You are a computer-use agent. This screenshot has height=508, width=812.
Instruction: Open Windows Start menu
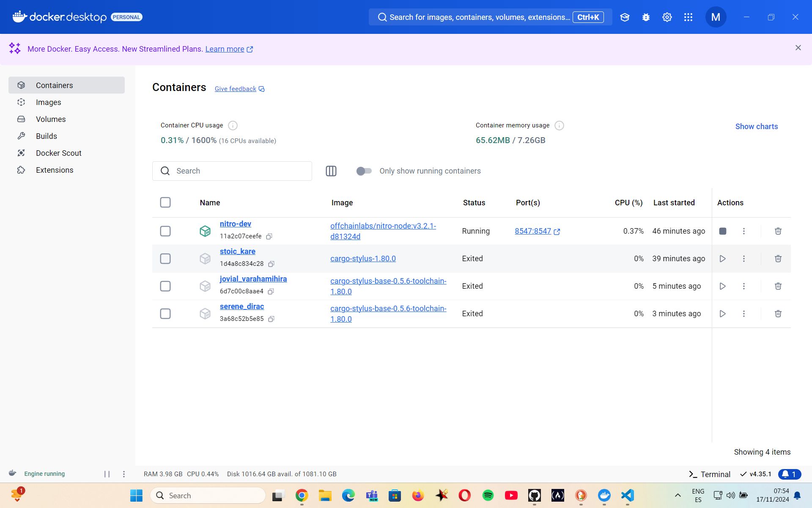136,495
